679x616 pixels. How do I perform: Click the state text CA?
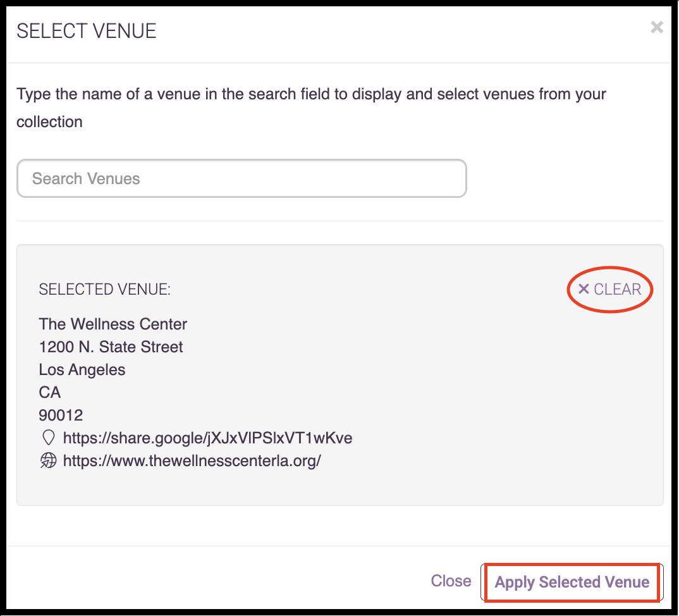50,393
